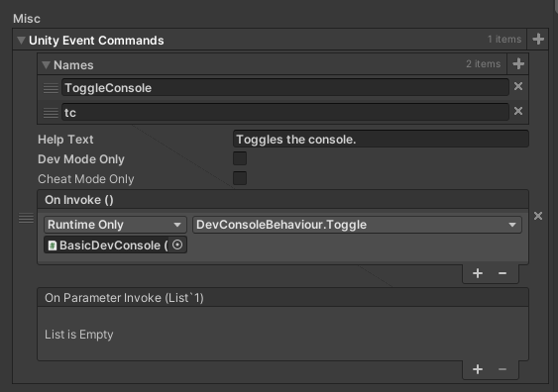Click the tc entry reorder handle
The image size is (558, 392).
coord(51,113)
